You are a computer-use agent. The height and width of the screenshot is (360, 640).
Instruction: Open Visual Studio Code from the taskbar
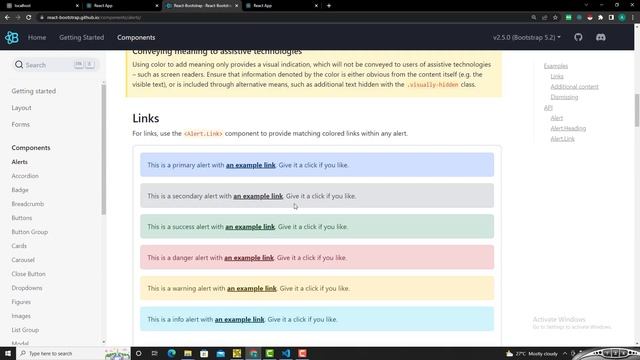(x=286, y=353)
